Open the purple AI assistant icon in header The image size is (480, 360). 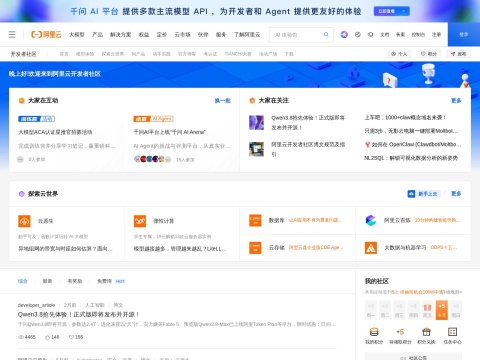coord(344,34)
